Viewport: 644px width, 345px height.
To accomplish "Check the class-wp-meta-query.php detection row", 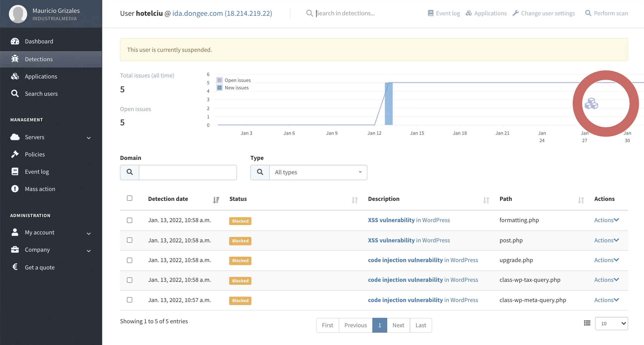I will [x=129, y=300].
